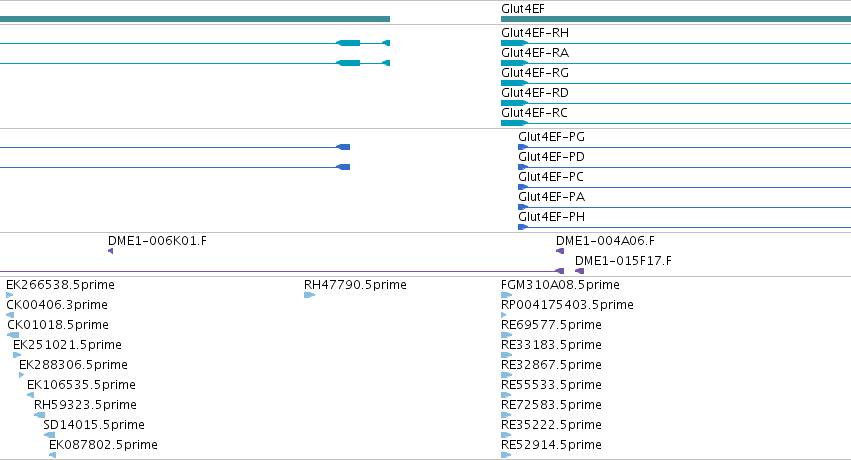Select the CK00406.3prime EST label
This screenshot has height=460, width=851.
click(x=57, y=305)
